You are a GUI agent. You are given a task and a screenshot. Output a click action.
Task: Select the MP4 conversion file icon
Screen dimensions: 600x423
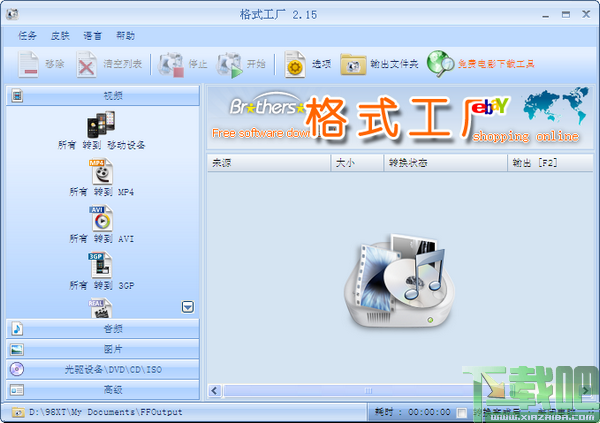pos(101,171)
